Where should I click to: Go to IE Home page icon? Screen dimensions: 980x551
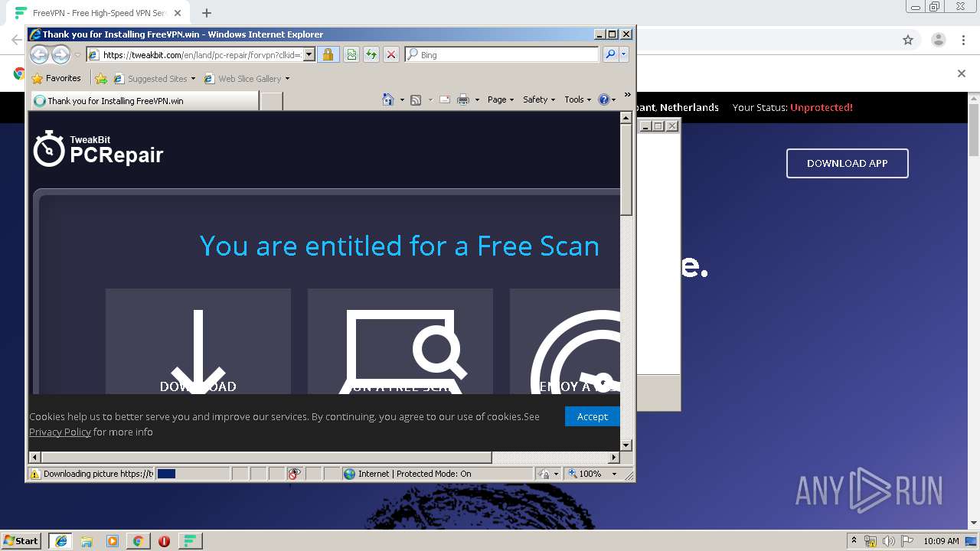click(388, 99)
